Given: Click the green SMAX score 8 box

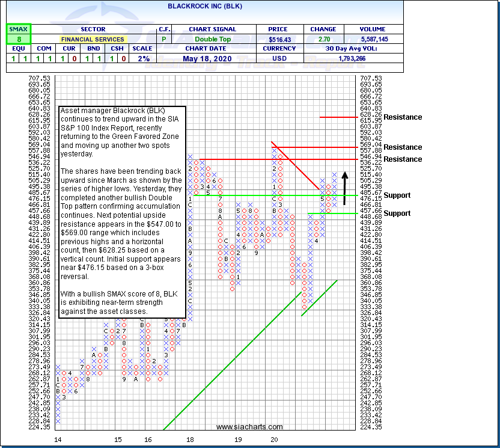Looking at the screenshot, I should point(17,39).
